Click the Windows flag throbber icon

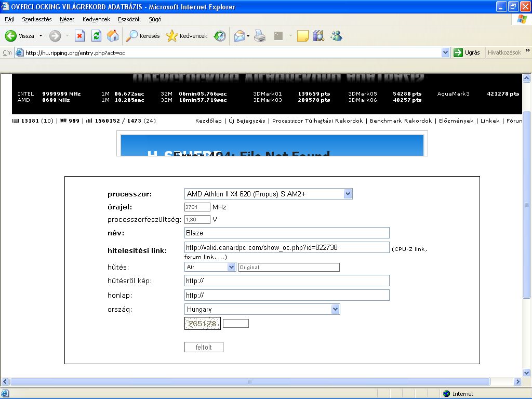coord(522,19)
